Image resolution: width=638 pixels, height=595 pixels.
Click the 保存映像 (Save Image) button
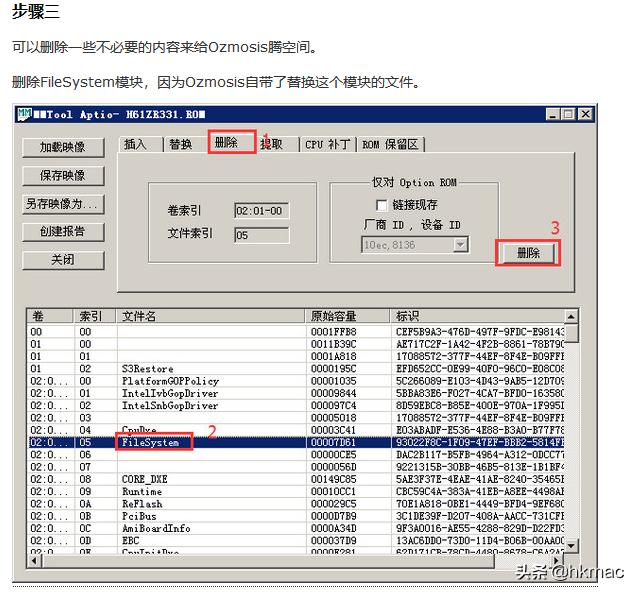tap(63, 175)
